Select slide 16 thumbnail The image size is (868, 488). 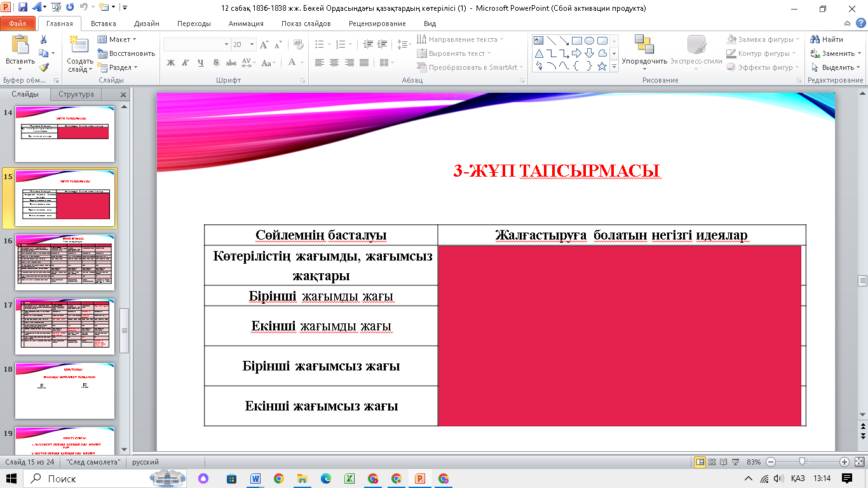[x=65, y=262]
